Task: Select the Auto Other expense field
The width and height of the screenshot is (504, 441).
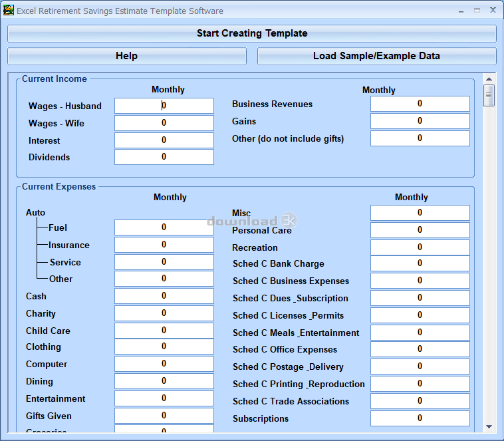Action: tap(164, 279)
